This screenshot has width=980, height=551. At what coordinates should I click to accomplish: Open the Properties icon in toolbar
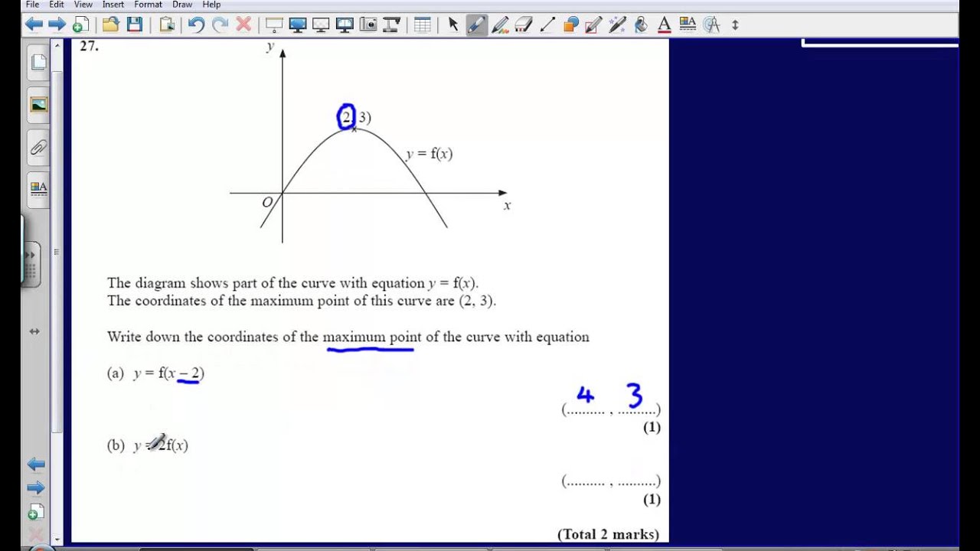(688, 24)
